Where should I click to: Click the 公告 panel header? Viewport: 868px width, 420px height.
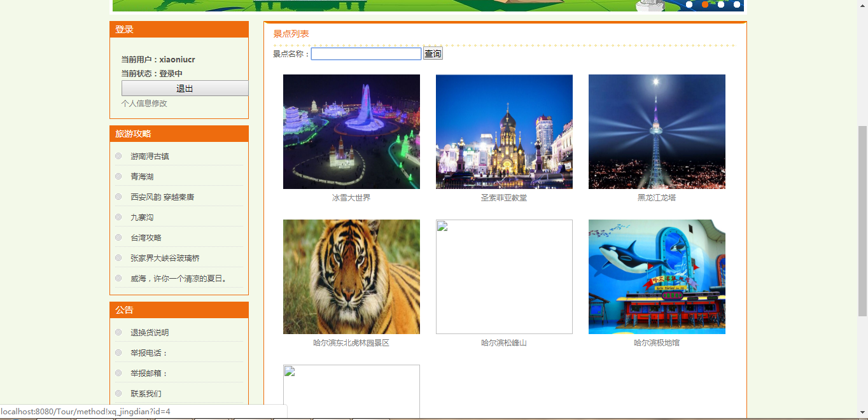[x=179, y=310]
